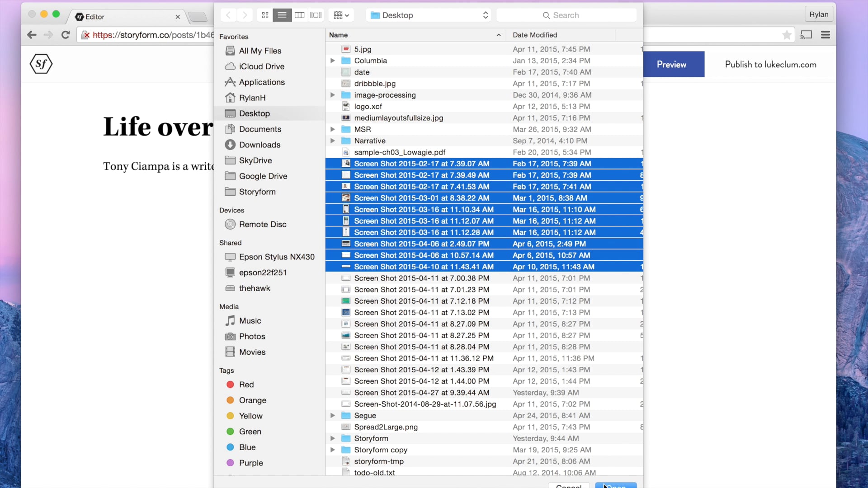Switch file dialog to column view
The height and width of the screenshot is (488, 868).
tap(299, 15)
